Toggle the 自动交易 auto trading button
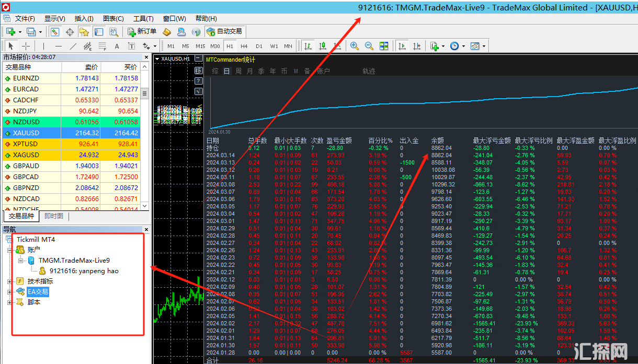The image size is (638, 364). (x=224, y=32)
